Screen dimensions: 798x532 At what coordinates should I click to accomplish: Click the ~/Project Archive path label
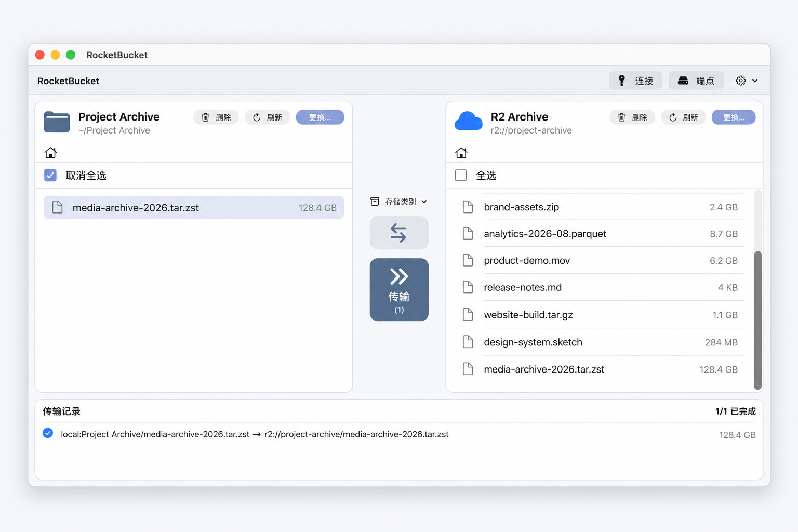[114, 130]
